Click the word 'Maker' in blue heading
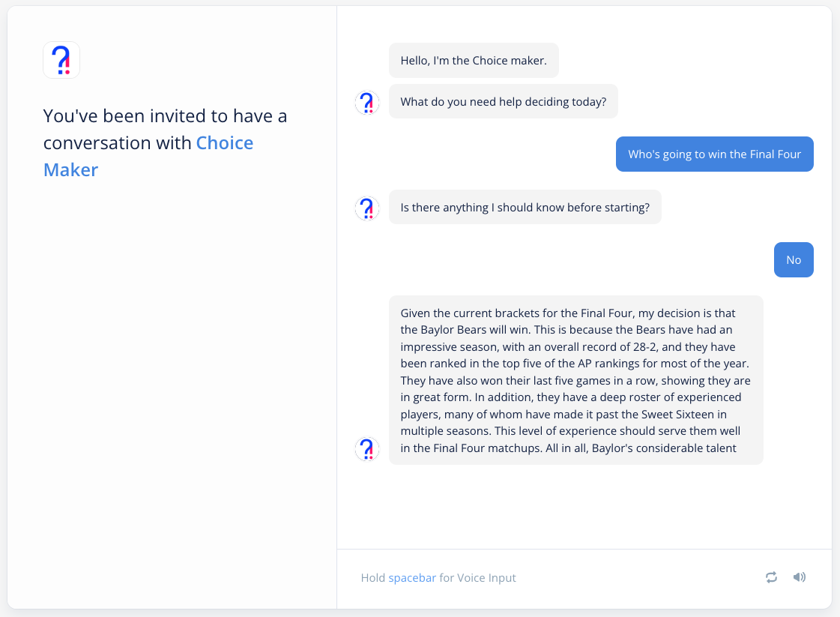The image size is (840, 617). (70, 170)
